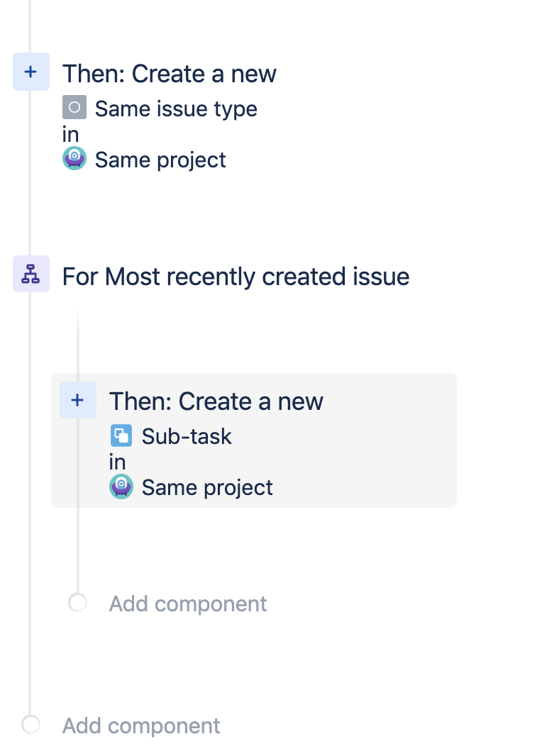
Task: Click the 'Then: Create a new' heading
Action: pos(169,73)
